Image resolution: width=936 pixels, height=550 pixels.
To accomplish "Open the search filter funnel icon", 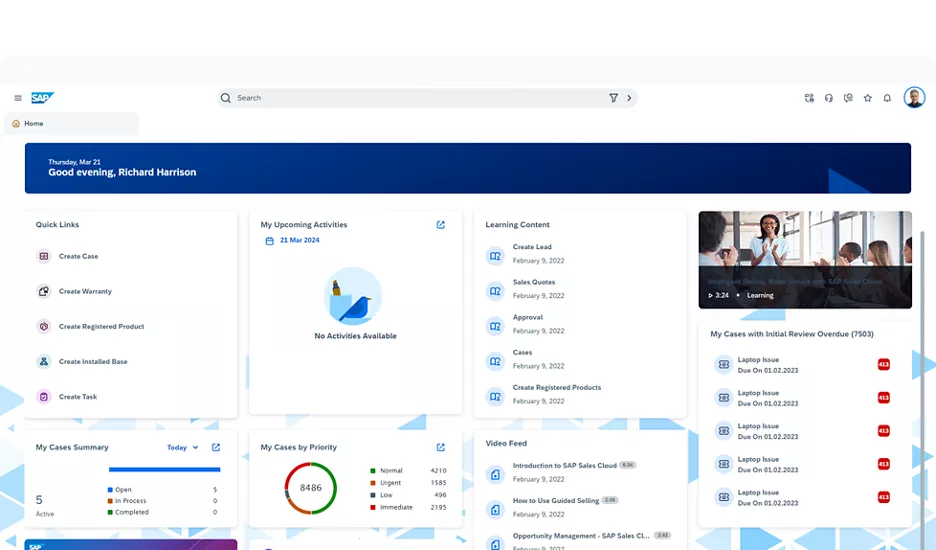I will (x=613, y=98).
